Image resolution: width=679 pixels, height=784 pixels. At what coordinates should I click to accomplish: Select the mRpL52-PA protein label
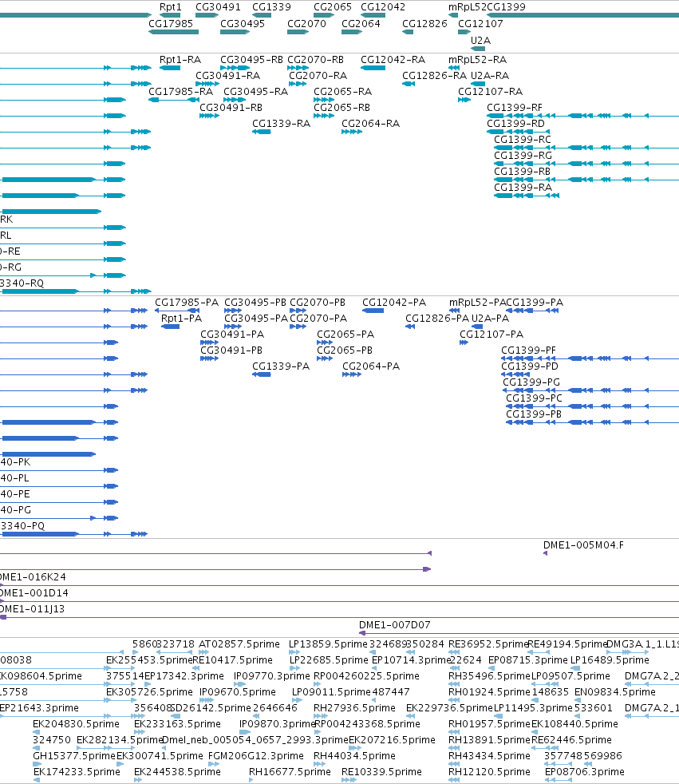pyautogui.click(x=477, y=303)
